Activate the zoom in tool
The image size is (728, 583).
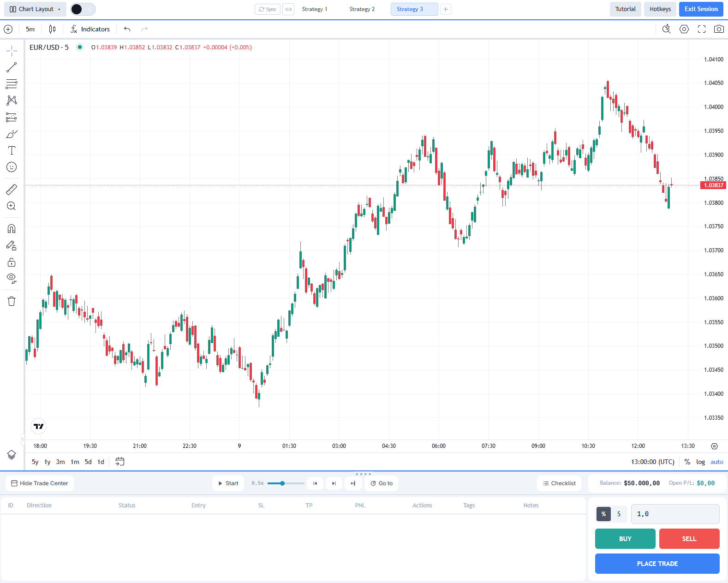click(12, 206)
